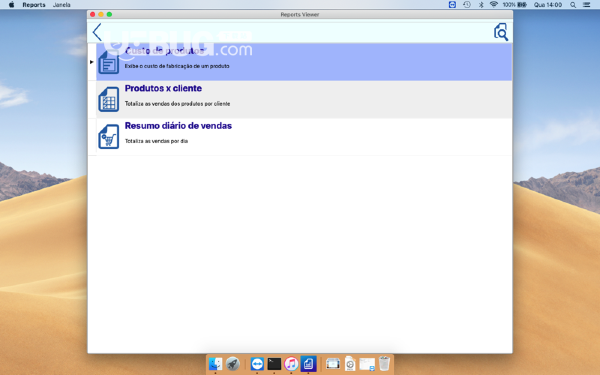
Task: Open Terminal from the Dock
Action: [274, 364]
